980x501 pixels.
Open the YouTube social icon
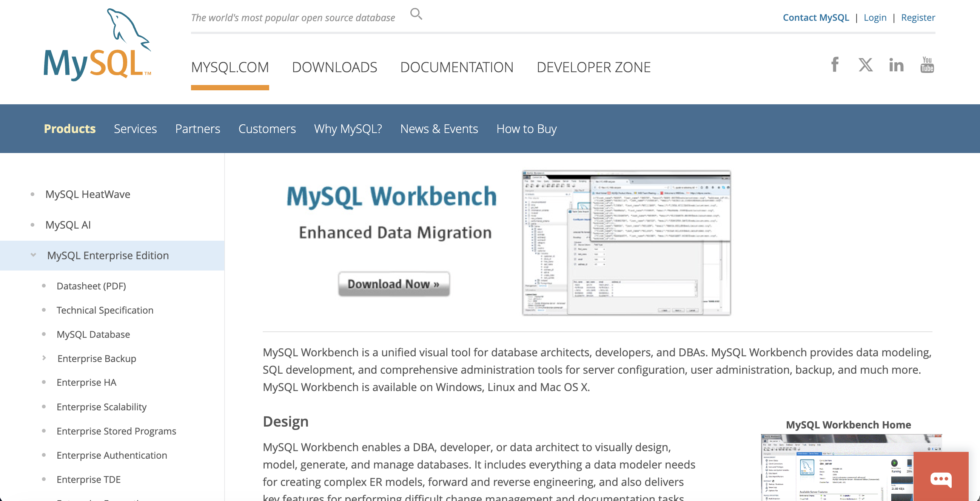pos(927,65)
